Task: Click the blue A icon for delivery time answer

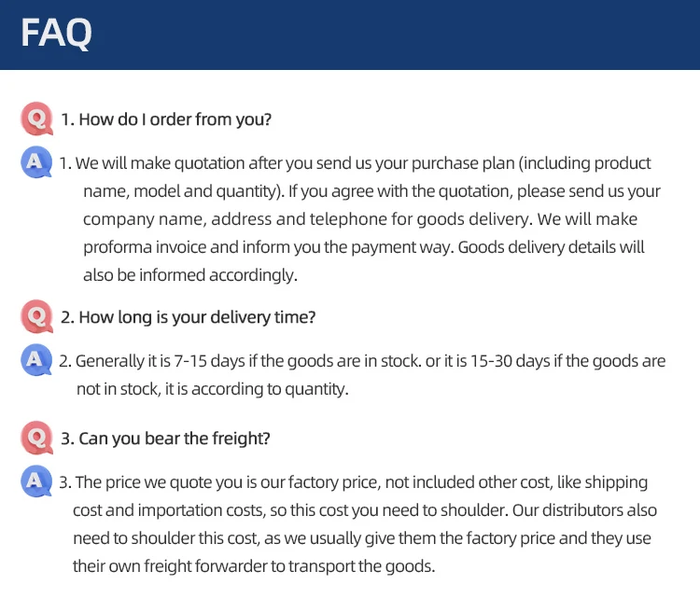Action: coord(36,359)
